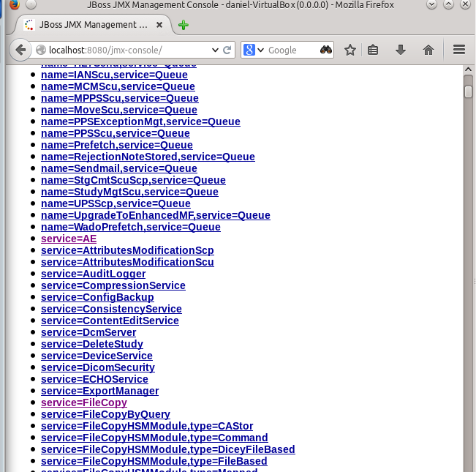
Task: Select the JBoss JMX Management tab
Action: click(93, 25)
